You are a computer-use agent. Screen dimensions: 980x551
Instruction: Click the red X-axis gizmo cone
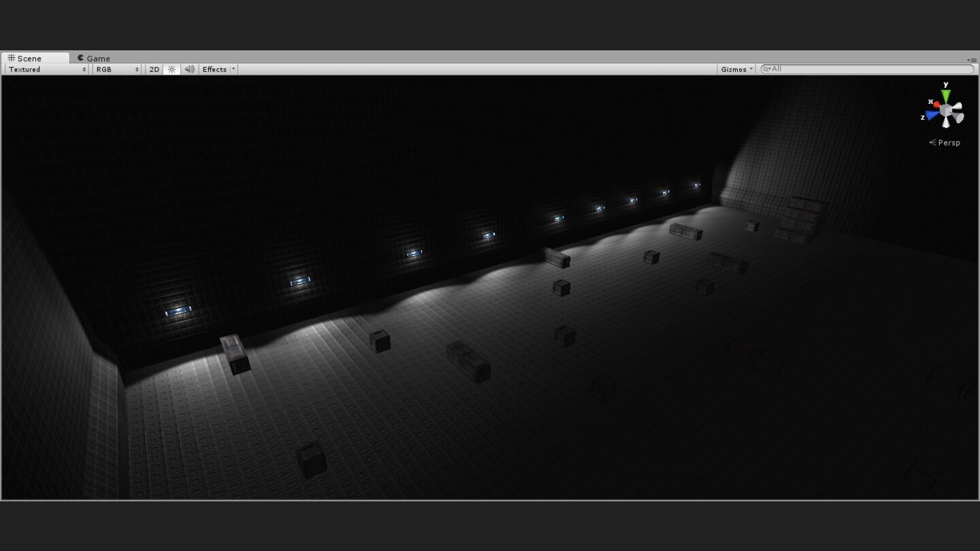(936, 104)
